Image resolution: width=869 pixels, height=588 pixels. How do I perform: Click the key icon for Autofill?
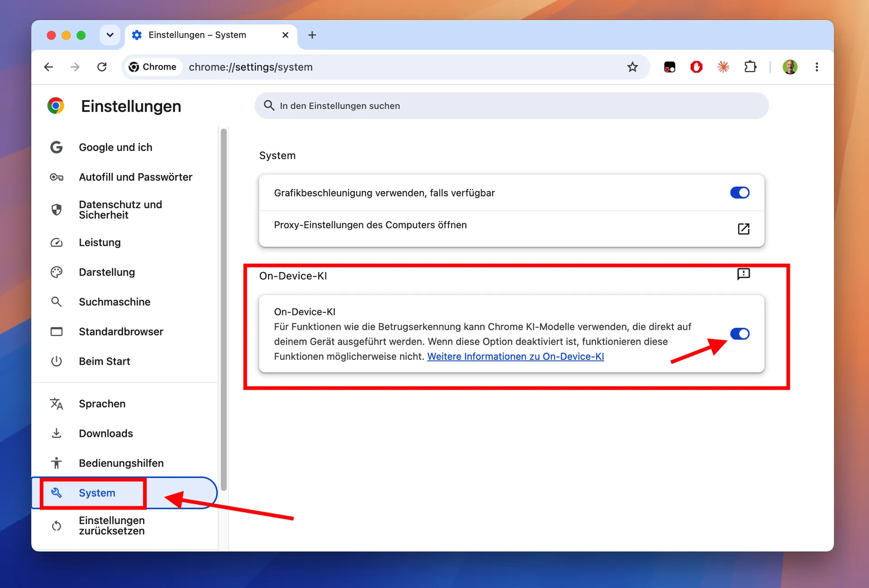tap(57, 177)
